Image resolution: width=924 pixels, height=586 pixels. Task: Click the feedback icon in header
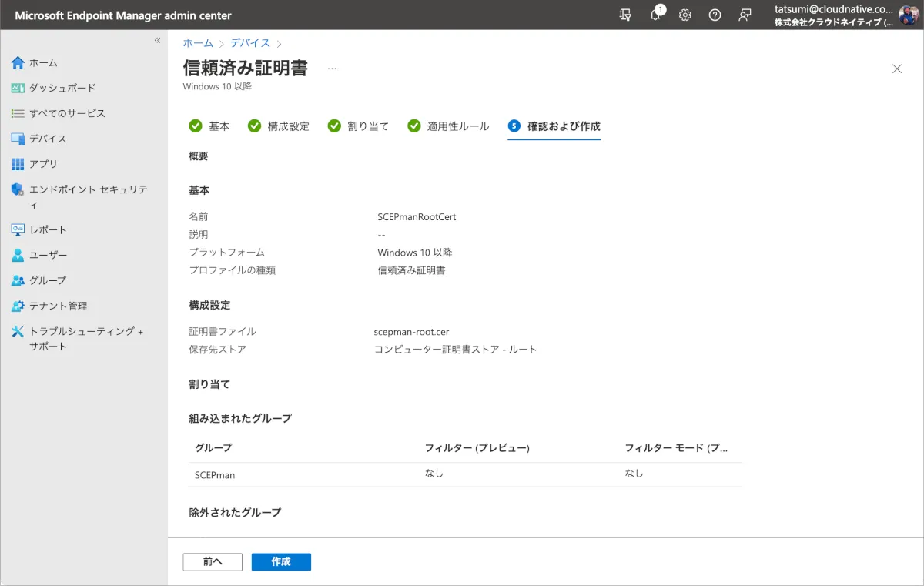click(745, 15)
